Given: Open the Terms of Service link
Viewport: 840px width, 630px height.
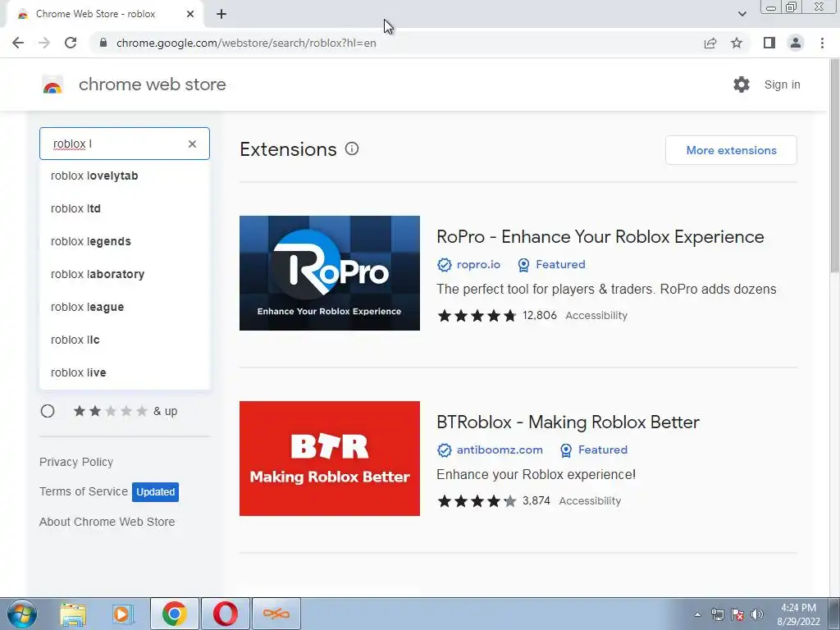Looking at the screenshot, I should coord(84,491).
